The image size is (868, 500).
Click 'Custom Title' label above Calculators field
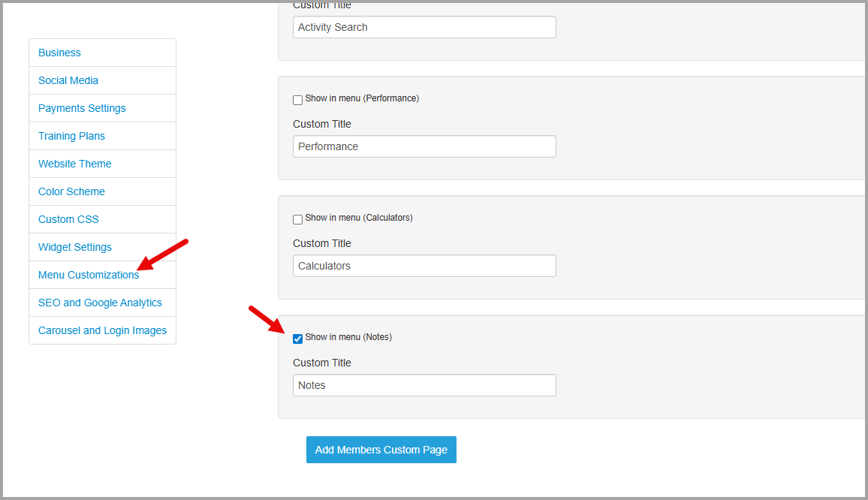pos(322,243)
